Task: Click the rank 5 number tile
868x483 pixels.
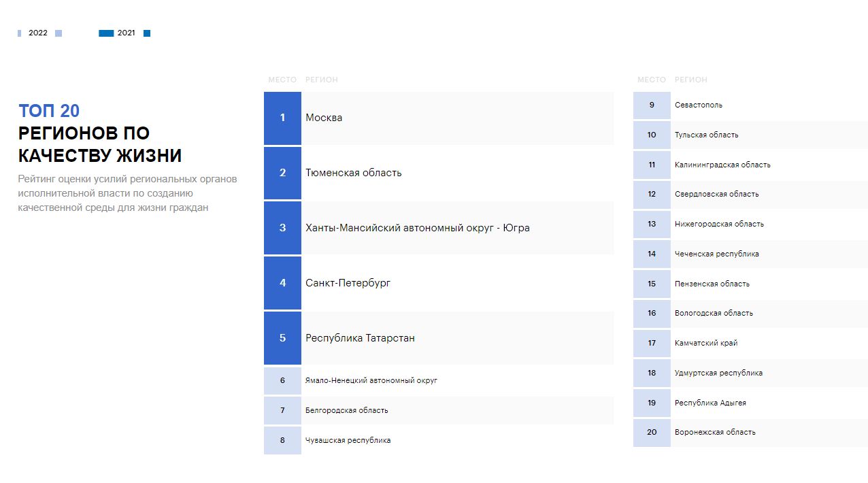Action: tap(282, 338)
